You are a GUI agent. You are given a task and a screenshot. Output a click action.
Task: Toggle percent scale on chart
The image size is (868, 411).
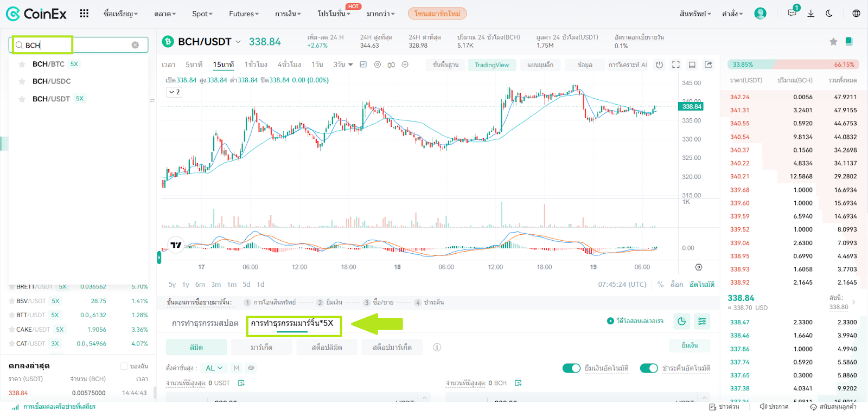tap(660, 284)
